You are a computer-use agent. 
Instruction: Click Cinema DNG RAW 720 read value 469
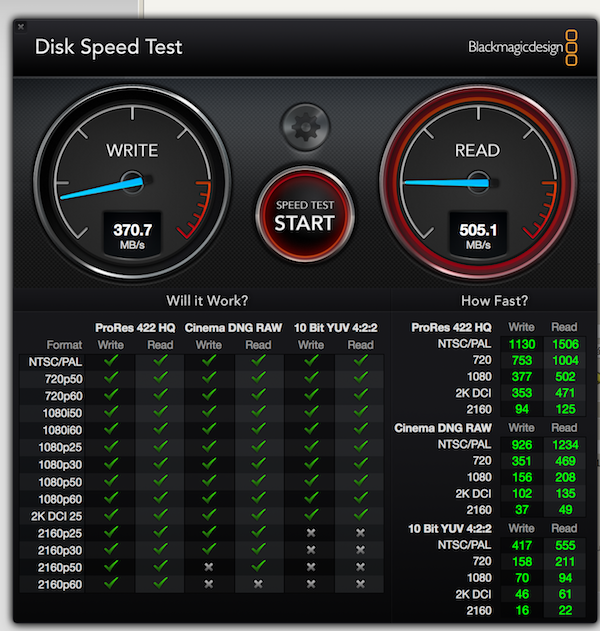[x=565, y=461]
